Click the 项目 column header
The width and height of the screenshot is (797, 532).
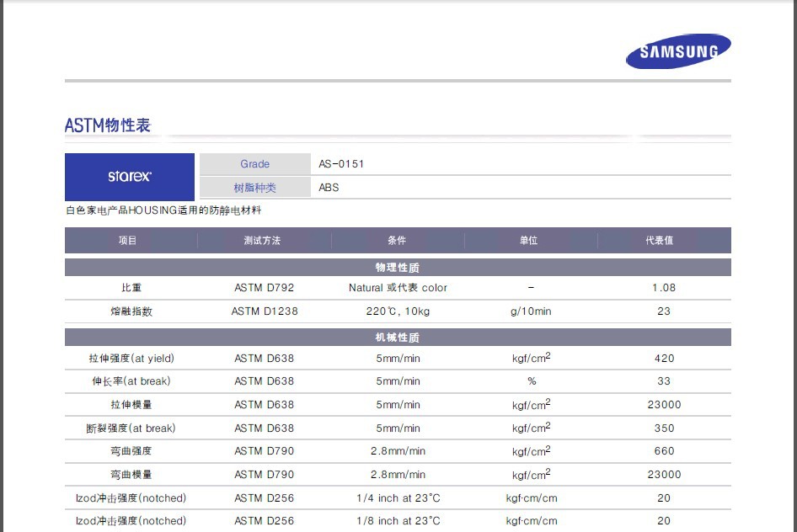click(127, 241)
